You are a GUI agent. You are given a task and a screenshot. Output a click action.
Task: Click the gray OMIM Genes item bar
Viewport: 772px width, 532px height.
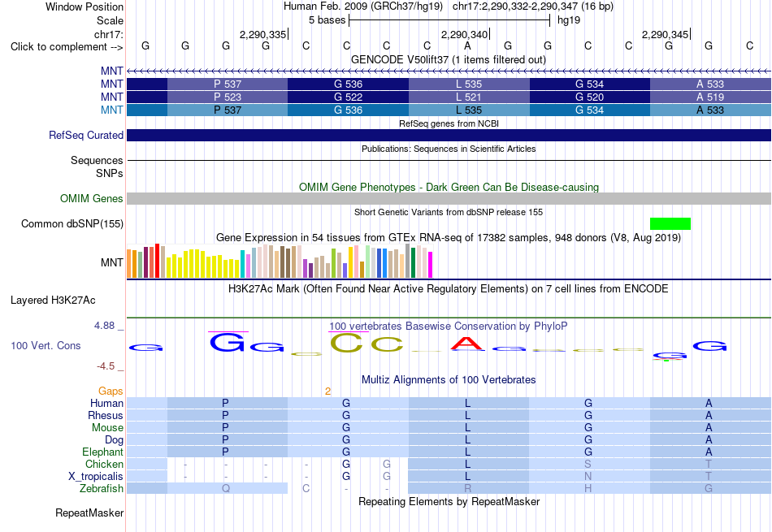[x=449, y=198]
